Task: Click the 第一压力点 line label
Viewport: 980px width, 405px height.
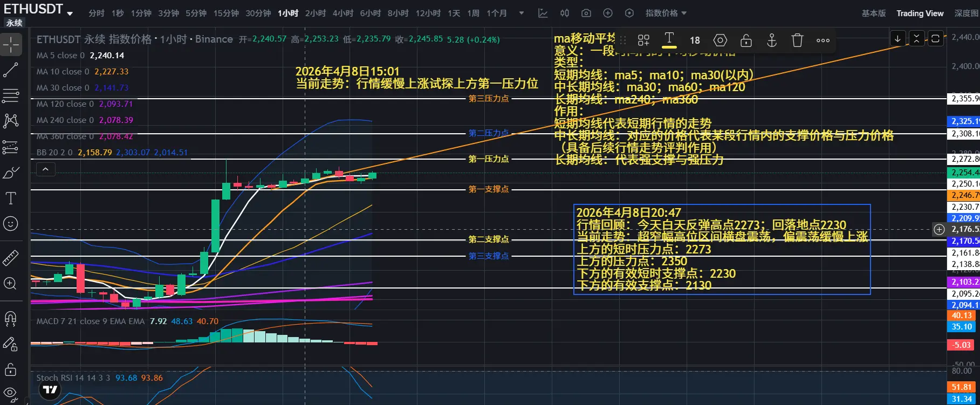Action: click(489, 159)
